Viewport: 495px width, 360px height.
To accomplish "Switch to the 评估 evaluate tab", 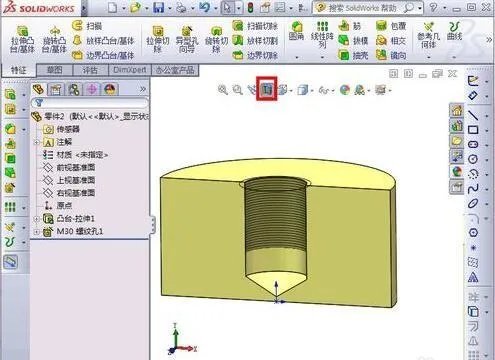I will click(x=90, y=70).
